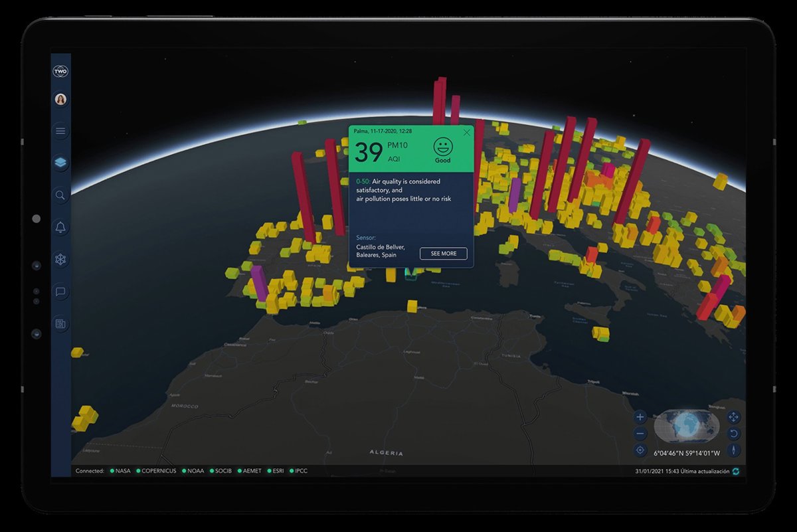Open the hamburger menu in sidebar
This screenshot has height=532, width=797.
[60, 131]
